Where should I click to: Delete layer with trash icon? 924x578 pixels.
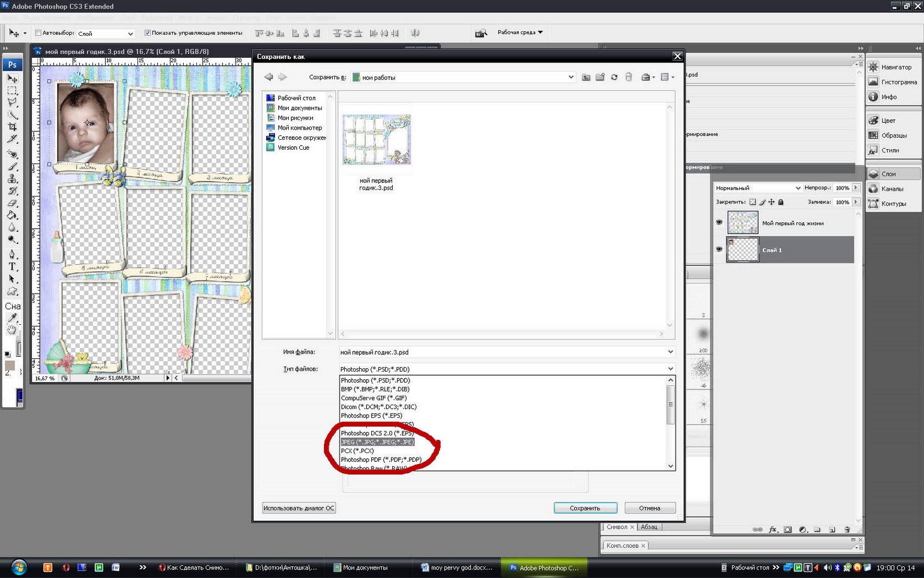[x=847, y=529]
